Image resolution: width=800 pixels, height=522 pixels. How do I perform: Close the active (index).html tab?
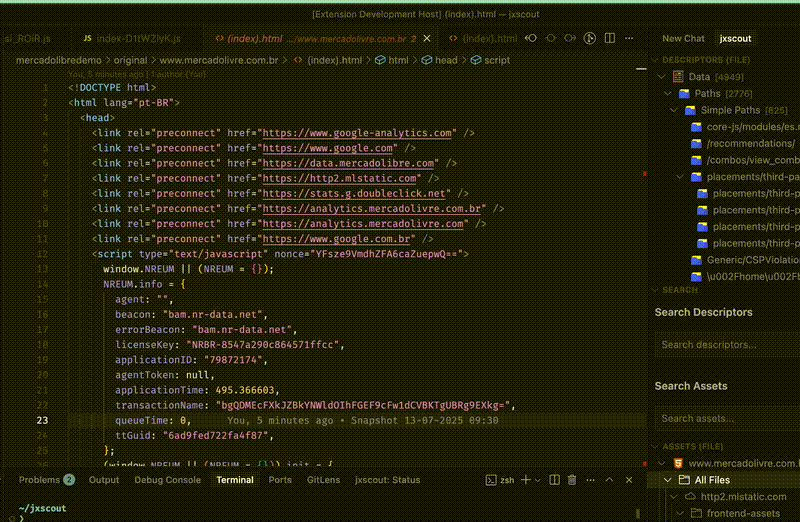pyautogui.click(x=427, y=38)
